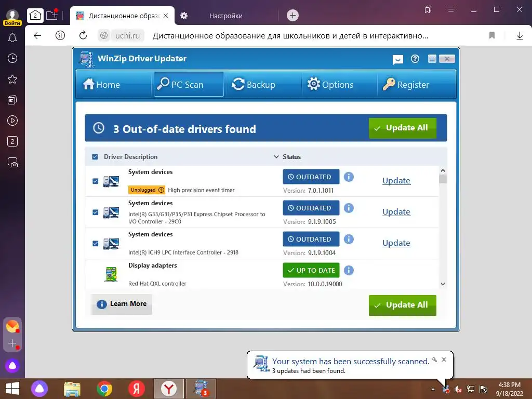Open sidebar video player icon
Screen dimensions: 532x399
click(x=12, y=121)
